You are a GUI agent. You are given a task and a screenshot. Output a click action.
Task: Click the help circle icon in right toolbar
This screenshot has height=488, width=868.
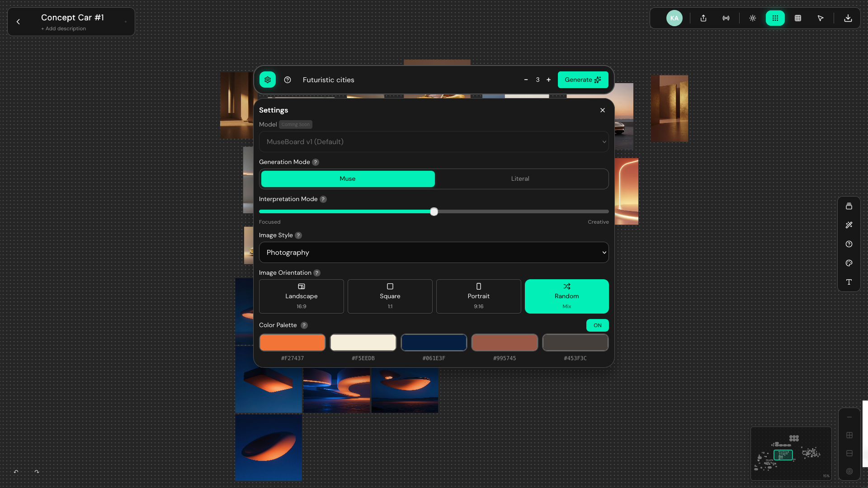pos(849,244)
